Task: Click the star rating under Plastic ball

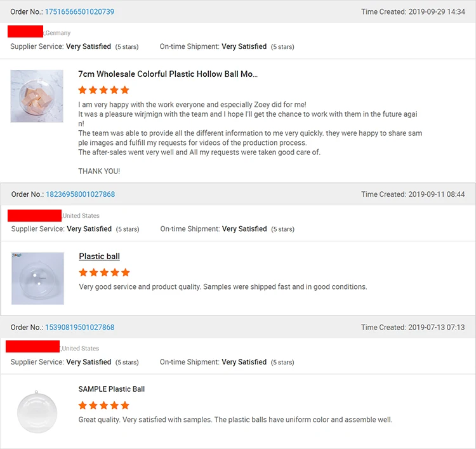Action: (x=104, y=272)
